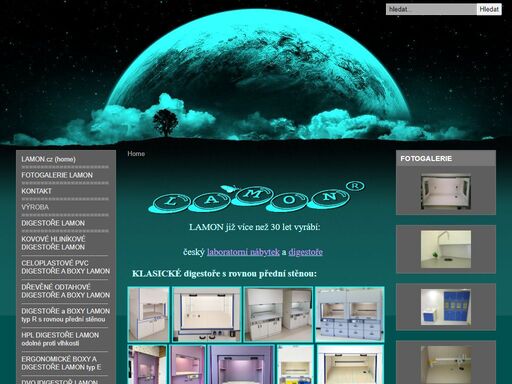The image size is (512, 384).
Task: Open the LAMON.cz (home) menu item
Action: (49, 159)
